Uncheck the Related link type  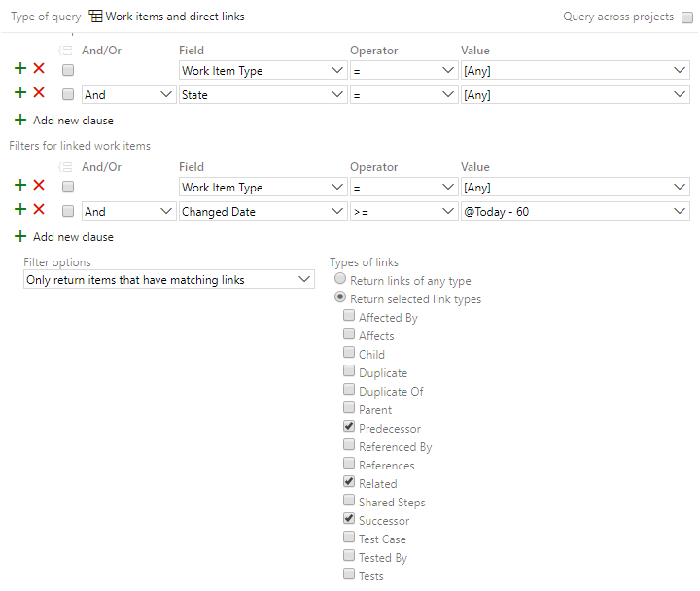pos(349,481)
